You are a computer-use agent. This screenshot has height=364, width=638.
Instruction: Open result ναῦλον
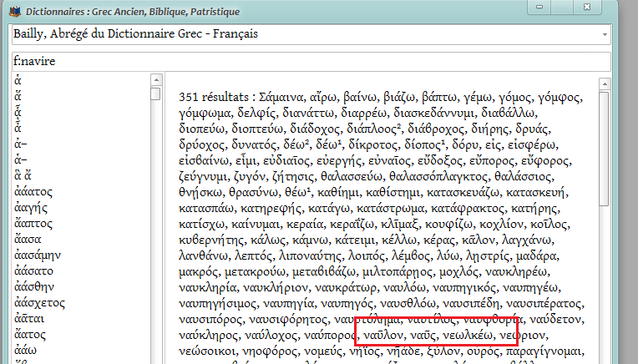tap(382, 336)
